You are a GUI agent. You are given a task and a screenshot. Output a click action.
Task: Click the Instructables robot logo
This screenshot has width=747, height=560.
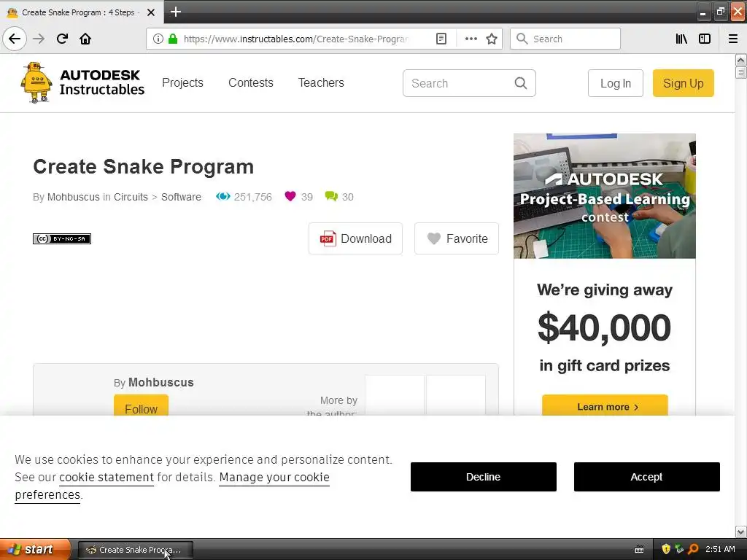[x=36, y=82]
